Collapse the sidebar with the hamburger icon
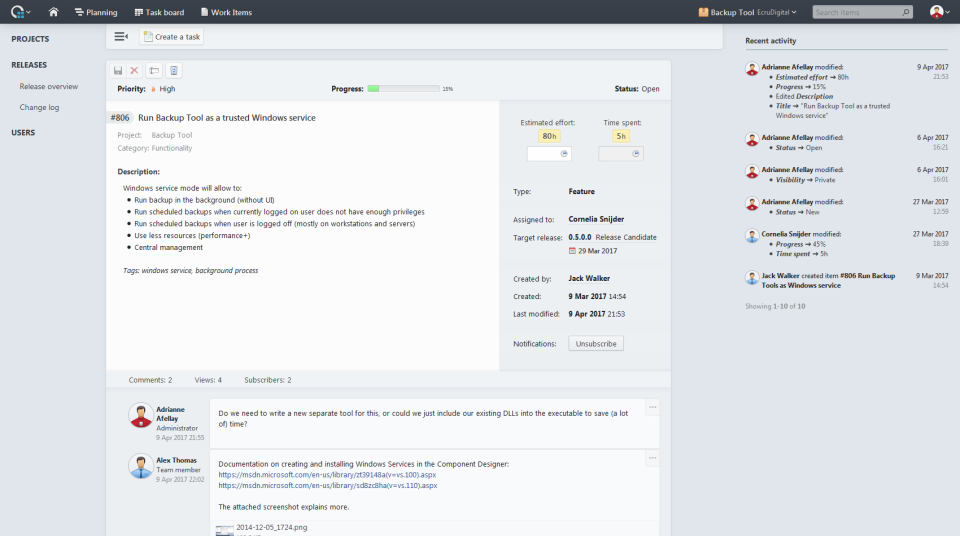 [x=121, y=37]
